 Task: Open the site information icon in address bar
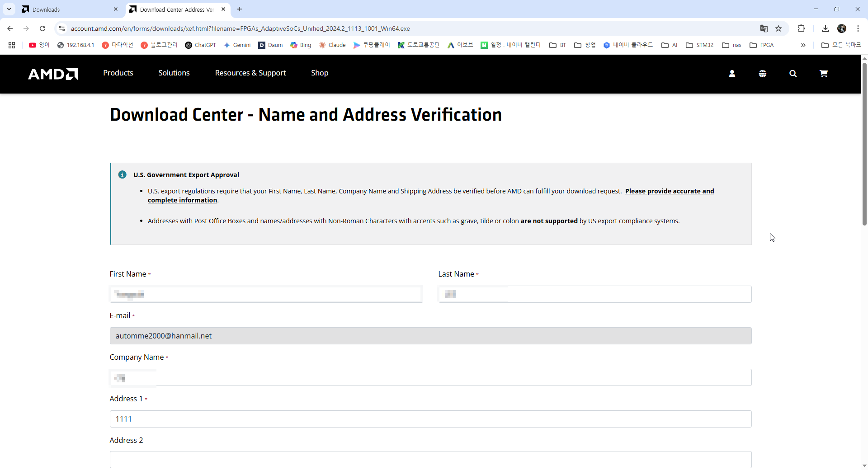click(x=62, y=28)
